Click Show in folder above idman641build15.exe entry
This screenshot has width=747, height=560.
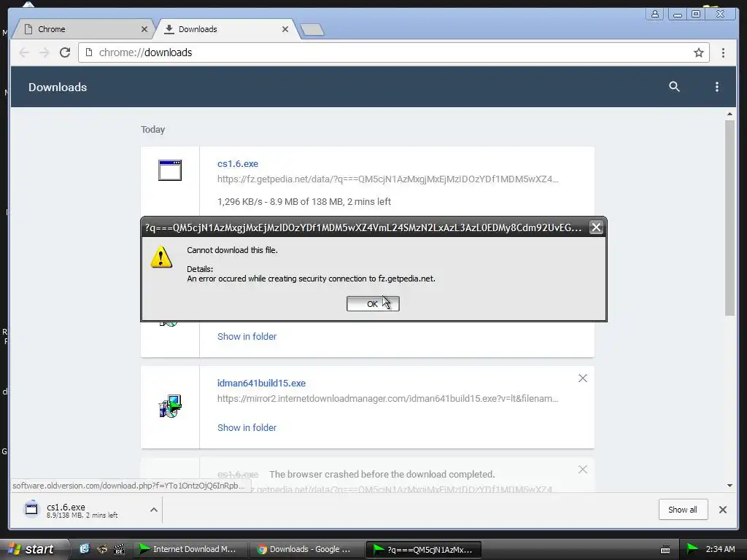pyautogui.click(x=247, y=336)
